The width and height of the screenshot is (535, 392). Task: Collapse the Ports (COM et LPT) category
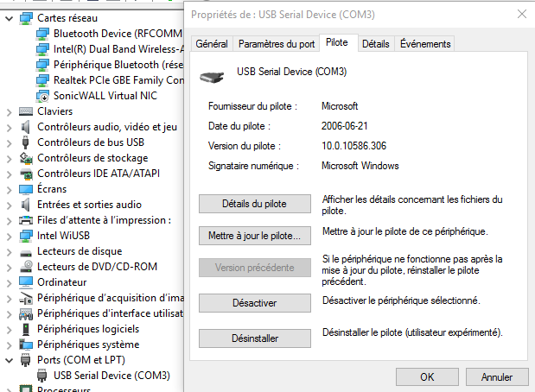(10, 360)
